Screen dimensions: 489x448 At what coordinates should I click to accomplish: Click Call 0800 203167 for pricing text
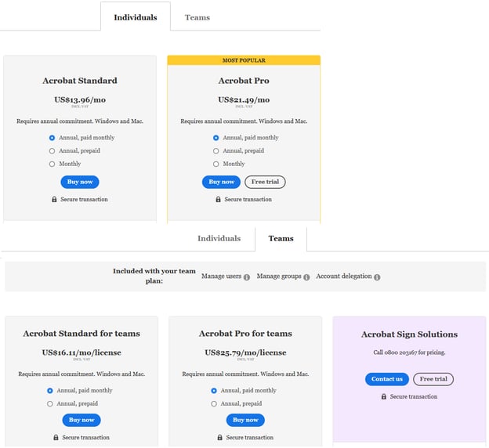410,352
